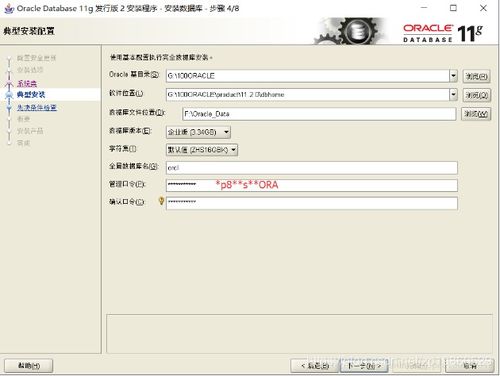The height and width of the screenshot is (376, 500).
Task: Click the Oracle installer icon in title bar
Action: click(9, 8)
